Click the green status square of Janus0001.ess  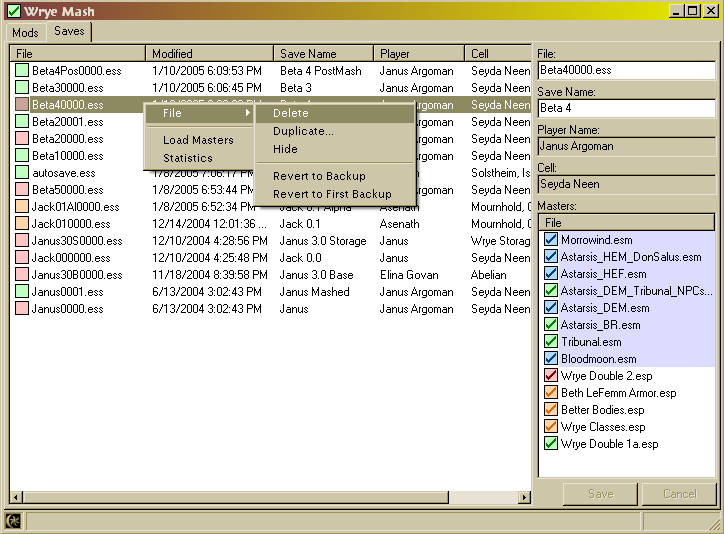22,292
